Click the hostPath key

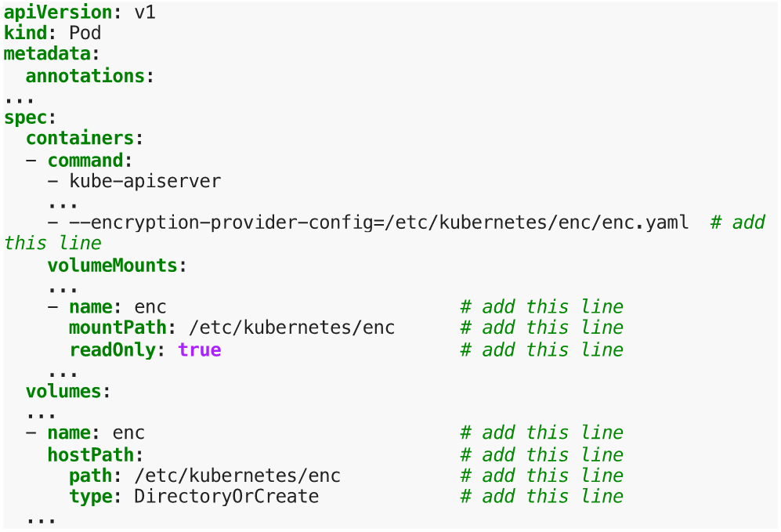tap(91, 454)
